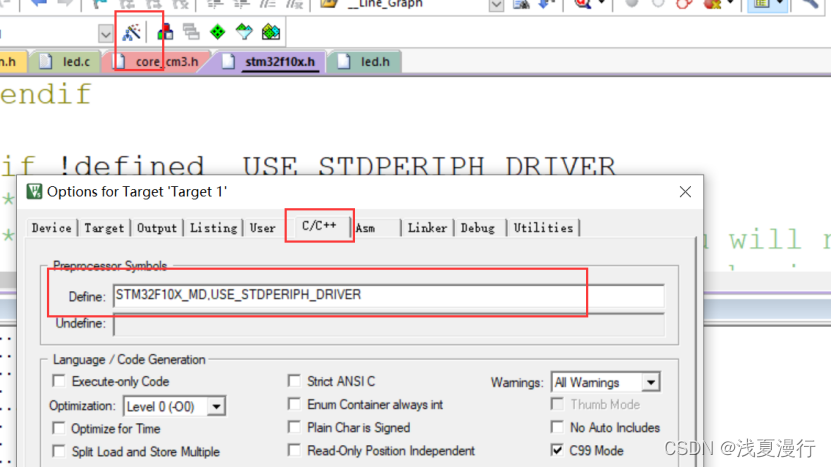Click the Define preprocessor symbols field
This screenshot has height=467, width=831.
(388, 295)
